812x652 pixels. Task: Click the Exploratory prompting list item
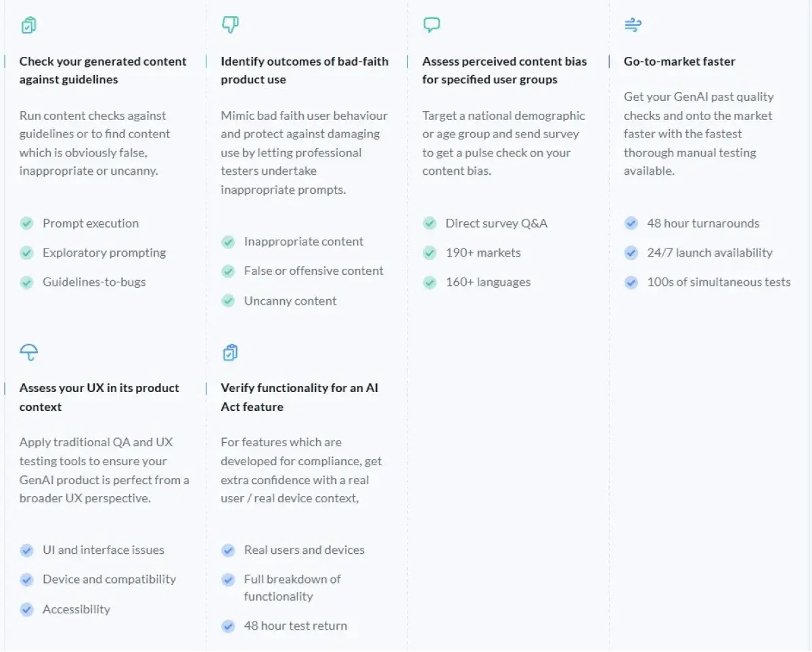click(104, 253)
